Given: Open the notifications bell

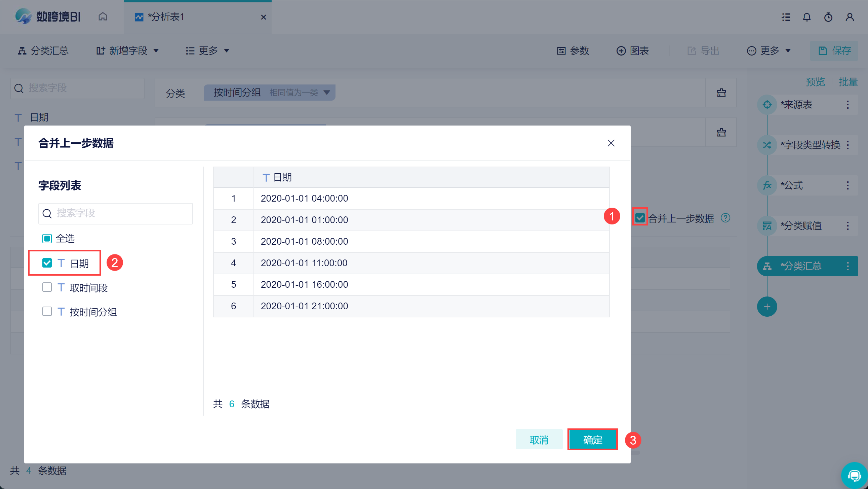Looking at the screenshot, I should pos(807,17).
